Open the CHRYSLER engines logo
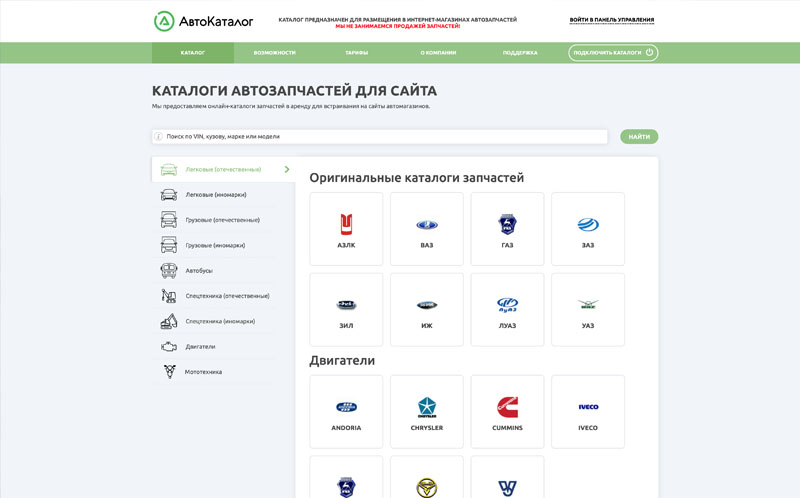Viewport: 800px width, 498px height. click(x=427, y=407)
